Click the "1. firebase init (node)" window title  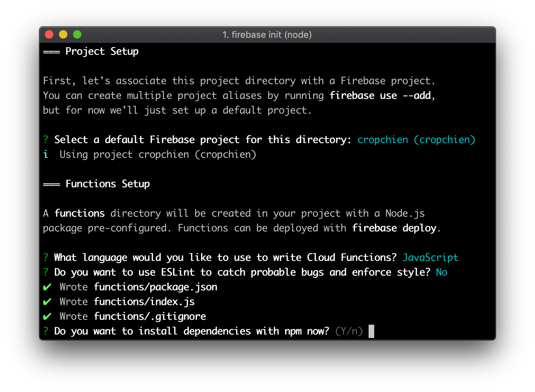[x=267, y=35]
